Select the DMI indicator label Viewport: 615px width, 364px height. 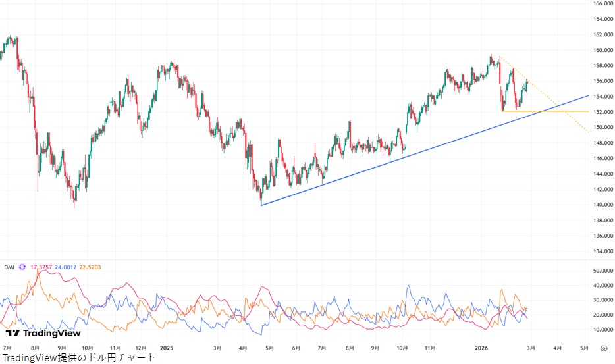tap(9, 267)
